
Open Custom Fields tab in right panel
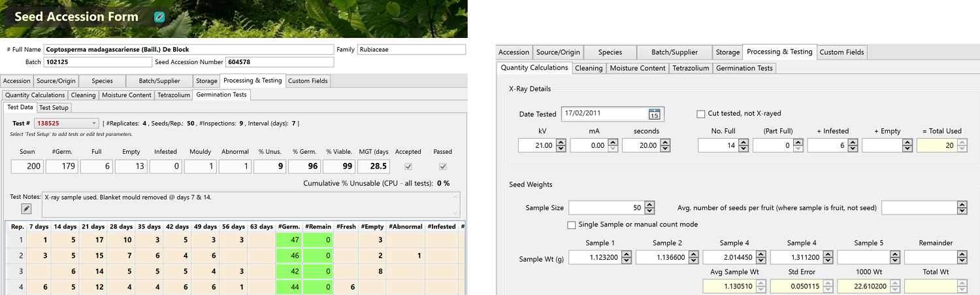pyautogui.click(x=841, y=52)
